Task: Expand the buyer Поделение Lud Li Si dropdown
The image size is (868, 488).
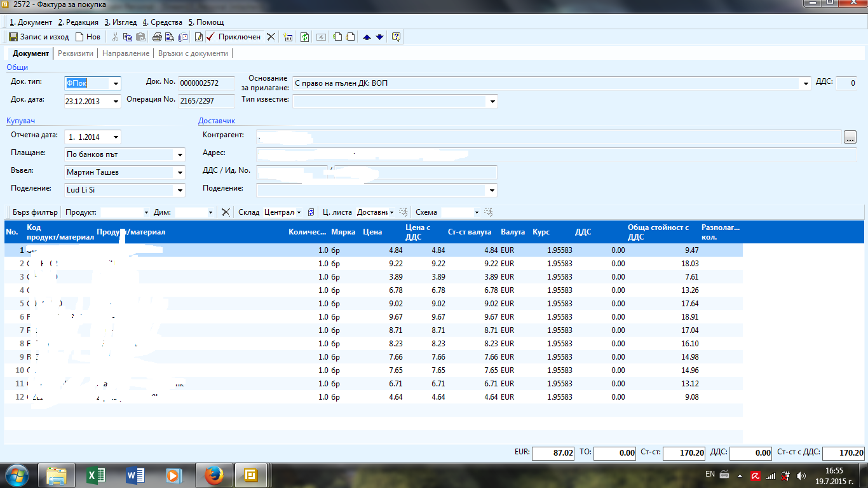Action: pyautogui.click(x=180, y=190)
